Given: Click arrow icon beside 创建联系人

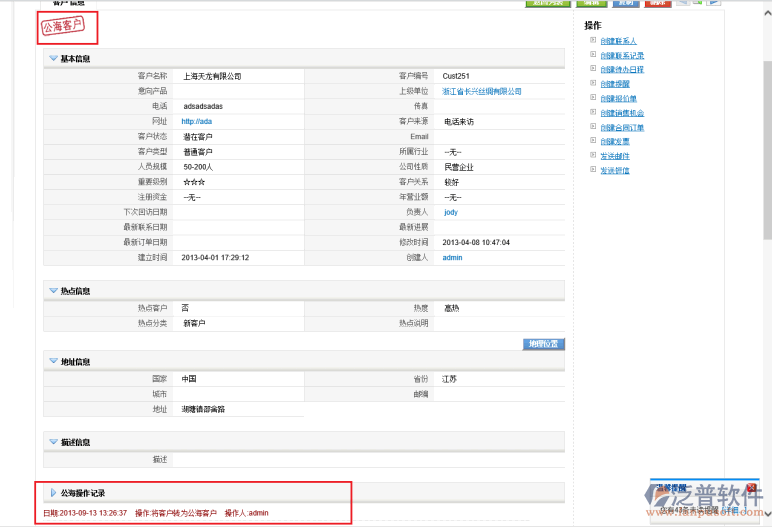Looking at the screenshot, I should [x=593, y=40].
